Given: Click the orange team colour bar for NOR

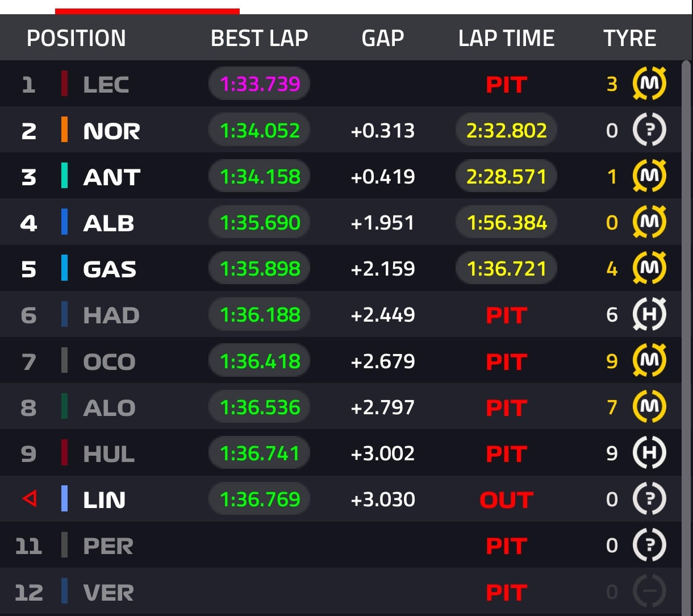Looking at the screenshot, I should (x=65, y=130).
